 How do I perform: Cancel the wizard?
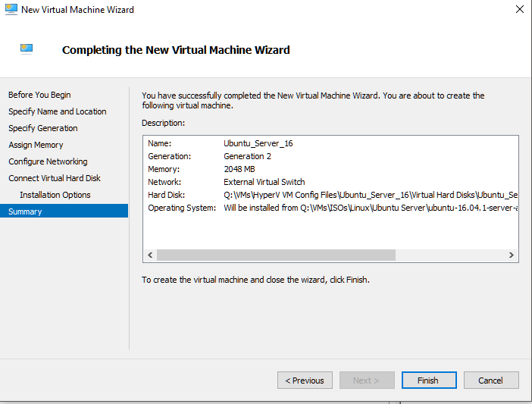pos(491,381)
